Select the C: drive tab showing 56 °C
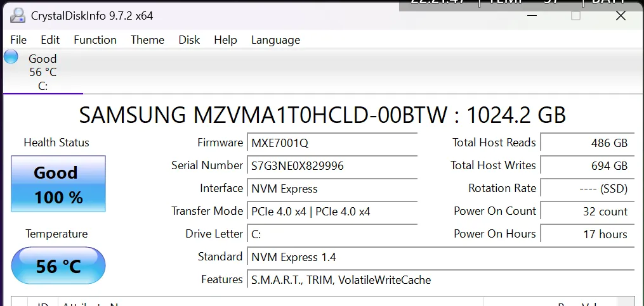This screenshot has height=306, width=644. coord(43,73)
